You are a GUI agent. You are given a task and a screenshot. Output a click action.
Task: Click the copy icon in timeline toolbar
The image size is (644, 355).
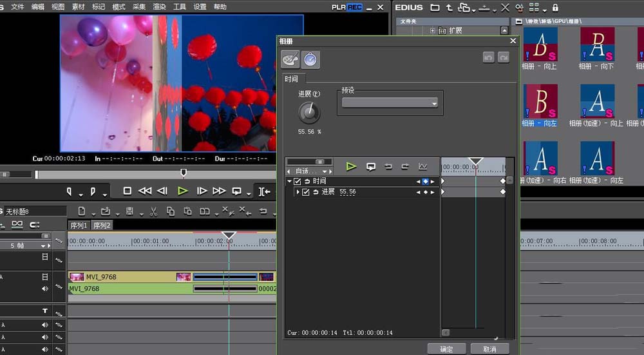tap(171, 211)
